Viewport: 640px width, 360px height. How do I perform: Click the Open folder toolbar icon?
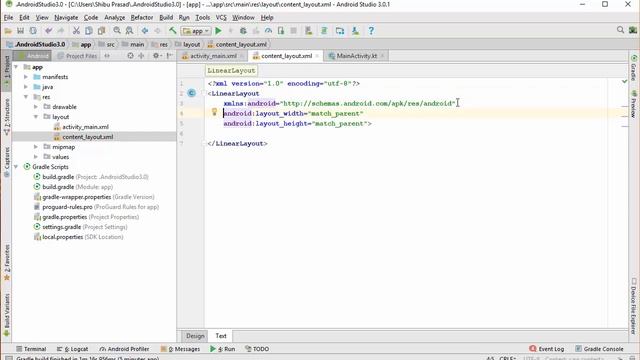[8, 31]
